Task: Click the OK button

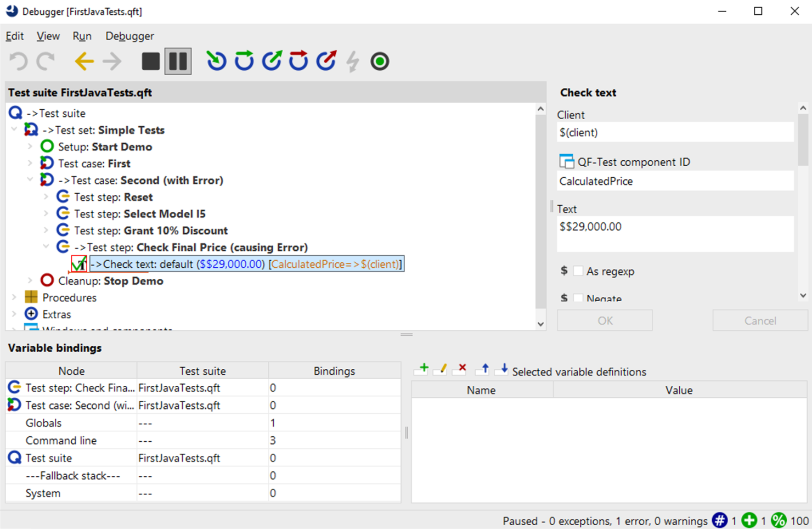Action: [605, 320]
